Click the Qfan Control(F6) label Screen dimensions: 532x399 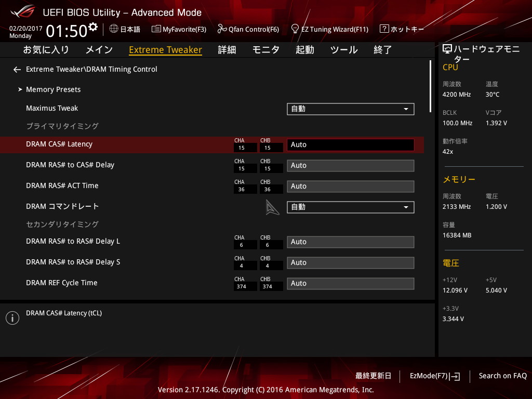point(254,29)
